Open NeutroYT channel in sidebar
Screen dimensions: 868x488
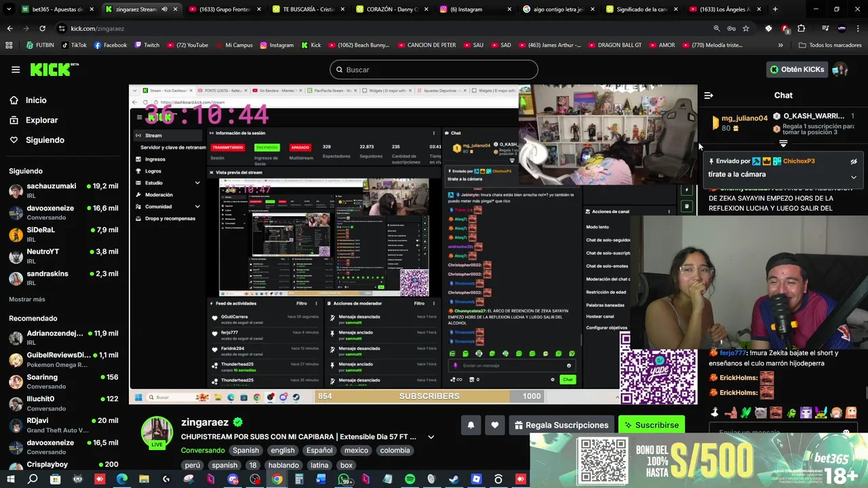tap(64, 256)
